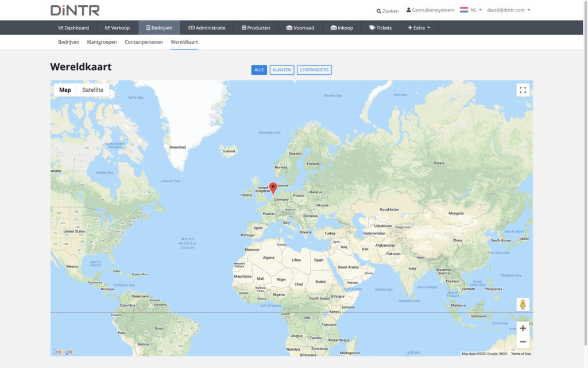Toggle fullscreen map view

523,90
